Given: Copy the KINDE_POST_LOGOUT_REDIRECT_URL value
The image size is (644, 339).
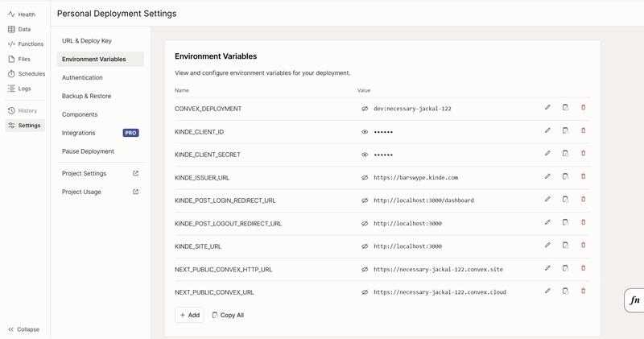Looking at the screenshot, I should pos(566,222).
